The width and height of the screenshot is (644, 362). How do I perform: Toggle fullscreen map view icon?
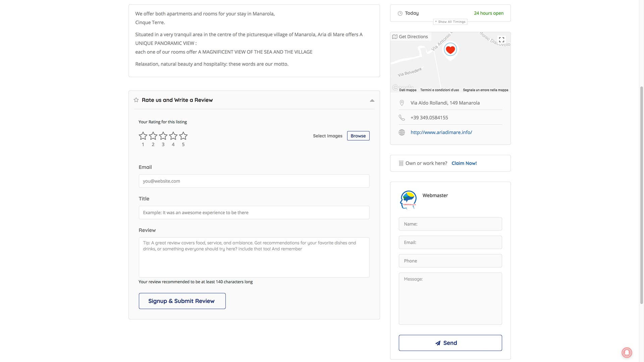click(x=501, y=40)
